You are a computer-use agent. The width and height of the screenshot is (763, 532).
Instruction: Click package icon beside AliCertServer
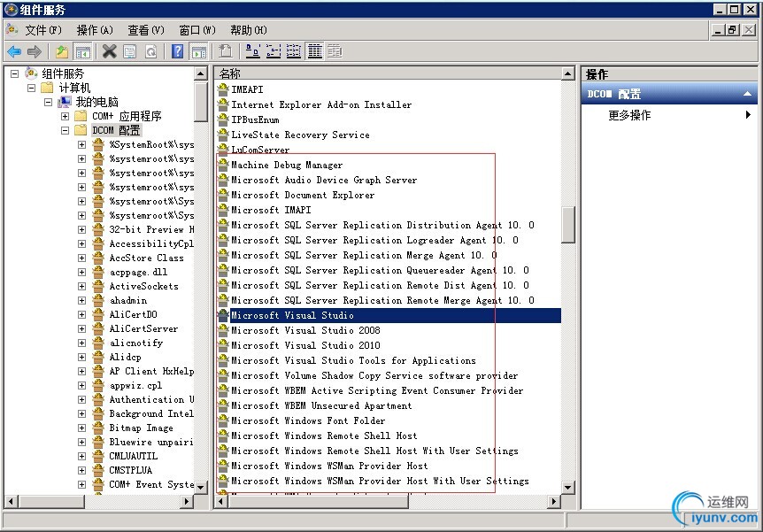point(98,328)
